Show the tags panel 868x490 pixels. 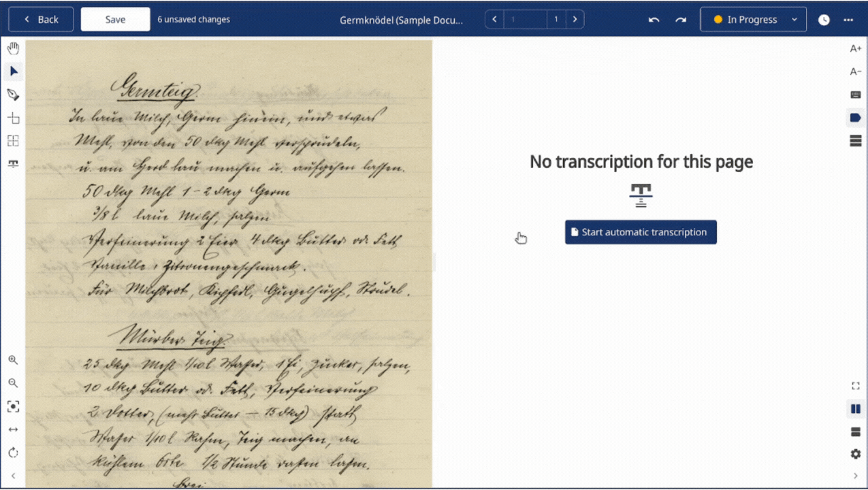855,118
